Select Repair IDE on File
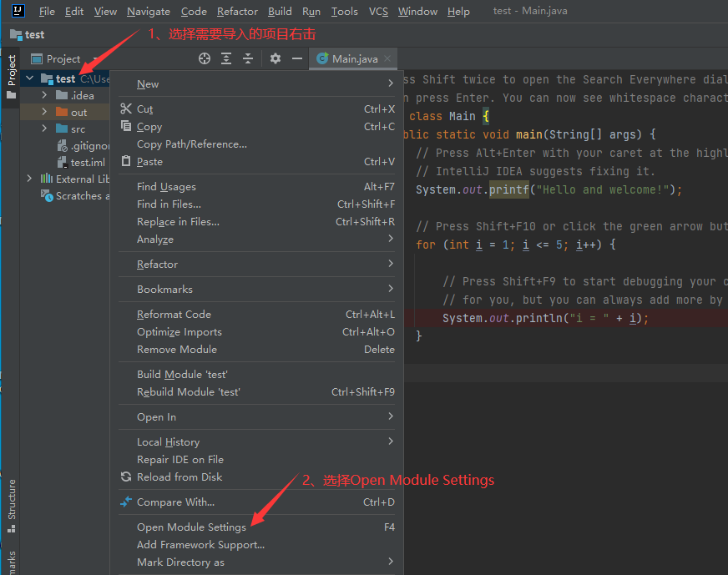Screen dimensions: 728x575 [x=257, y=460]
